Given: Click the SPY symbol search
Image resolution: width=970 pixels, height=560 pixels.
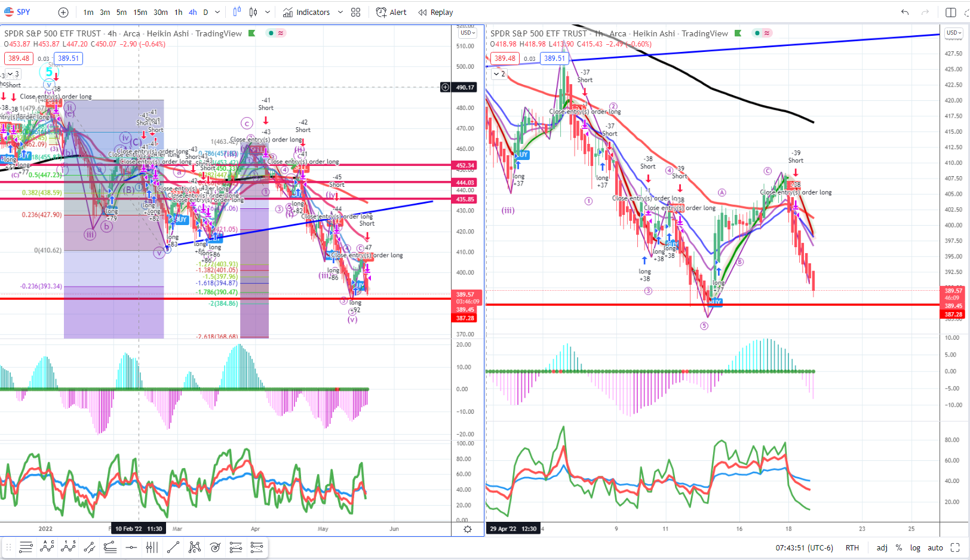Looking at the screenshot, I should [17, 12].
